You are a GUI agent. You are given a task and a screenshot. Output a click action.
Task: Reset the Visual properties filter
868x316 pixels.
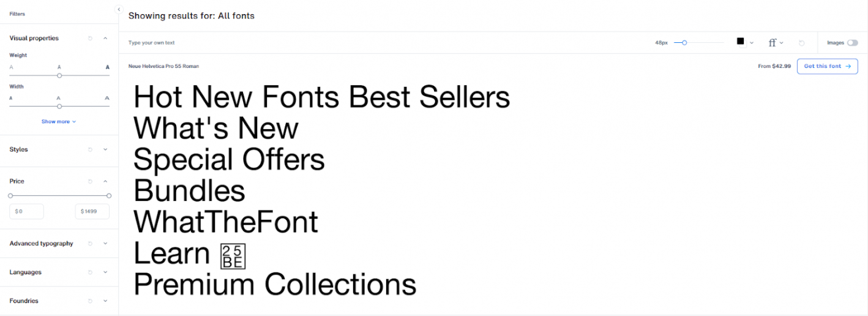90,38
